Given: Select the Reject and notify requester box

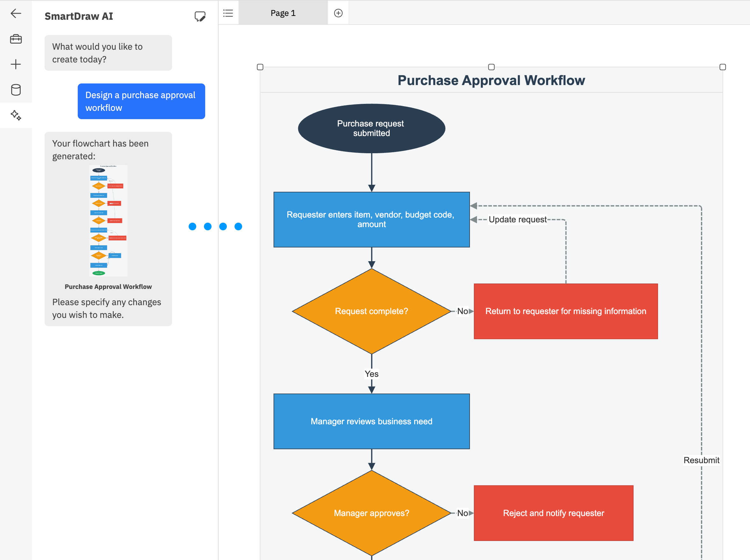Looking at the screenshot, I should [554, 513].
